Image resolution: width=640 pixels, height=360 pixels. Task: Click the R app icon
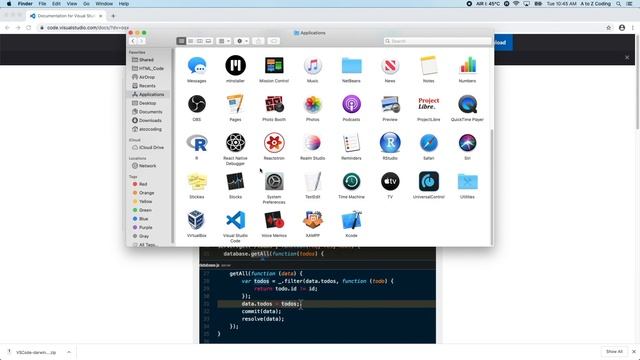pyautogui.click(x=197, y=143)
